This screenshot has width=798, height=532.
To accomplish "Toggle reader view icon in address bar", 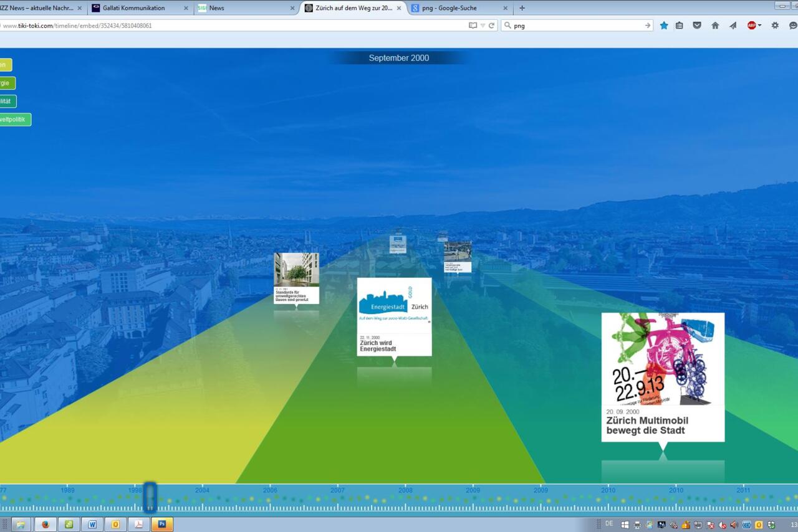I will tap(473, 26).
